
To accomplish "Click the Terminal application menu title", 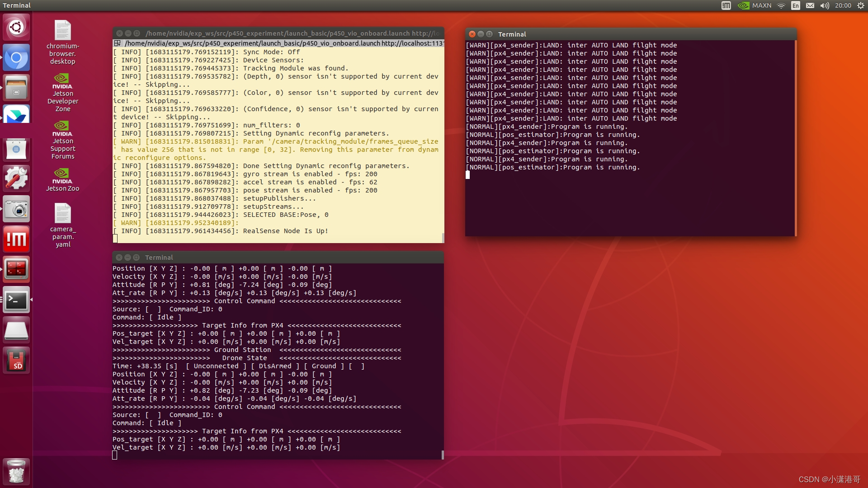I will click(x=17, y=5).
